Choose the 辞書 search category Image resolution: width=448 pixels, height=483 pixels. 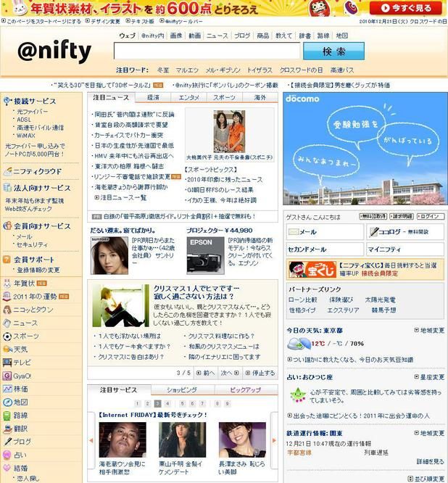(x=304, y=36)
